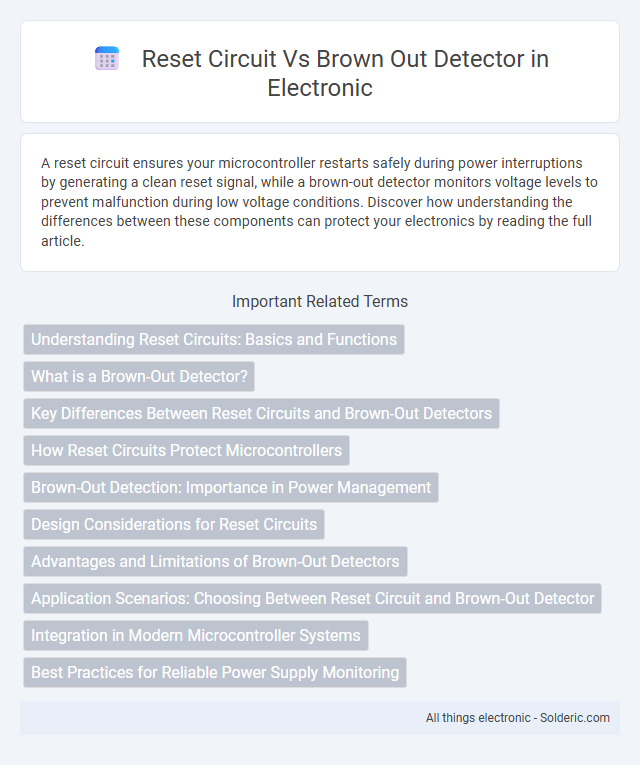Open Application Scenarios: Choosing Between Reset Circuit tag
Viewport: 640px width, 765px height.
pyautogui.click(x=312, y=599)
